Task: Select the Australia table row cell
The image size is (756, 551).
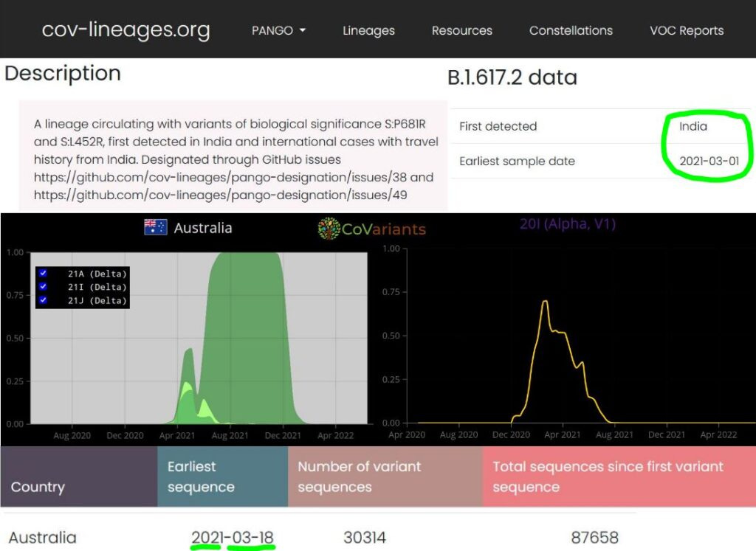Action: click(42, 537)
